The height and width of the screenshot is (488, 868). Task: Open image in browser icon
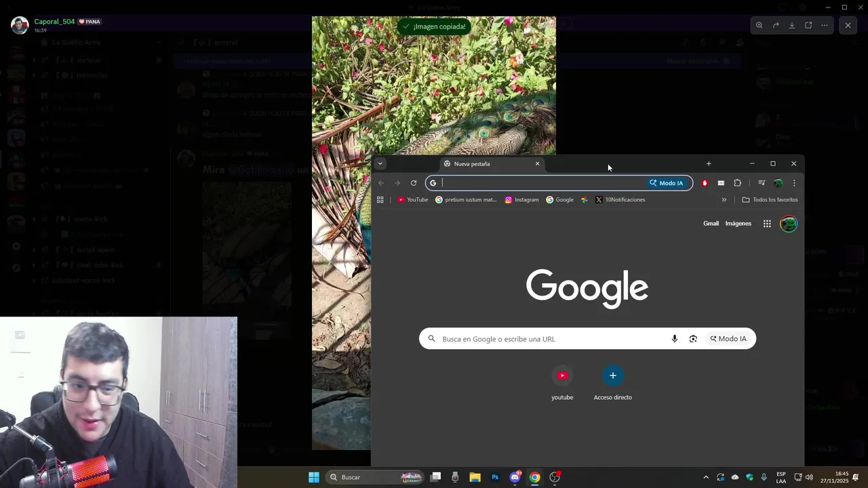point(808,25)
